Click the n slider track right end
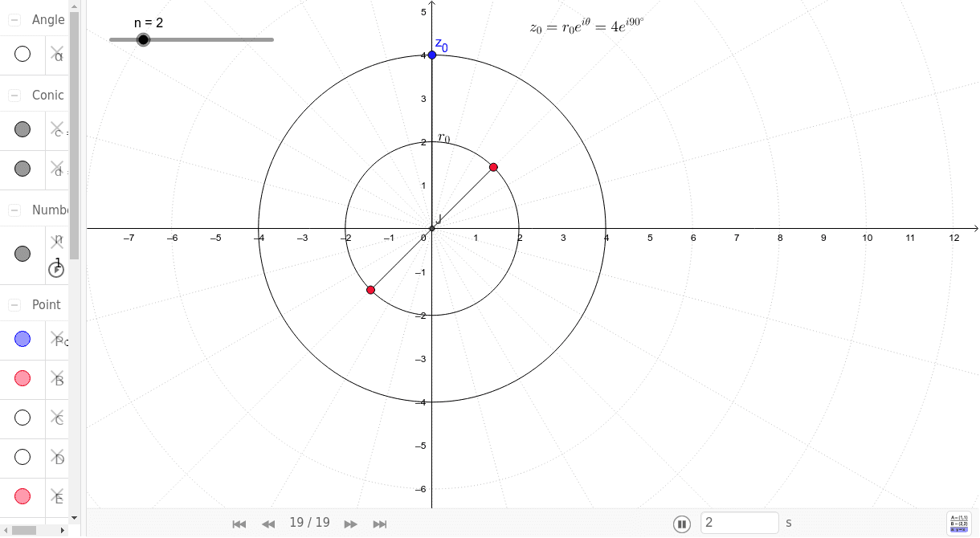The image size is (980, 538). 271,39
